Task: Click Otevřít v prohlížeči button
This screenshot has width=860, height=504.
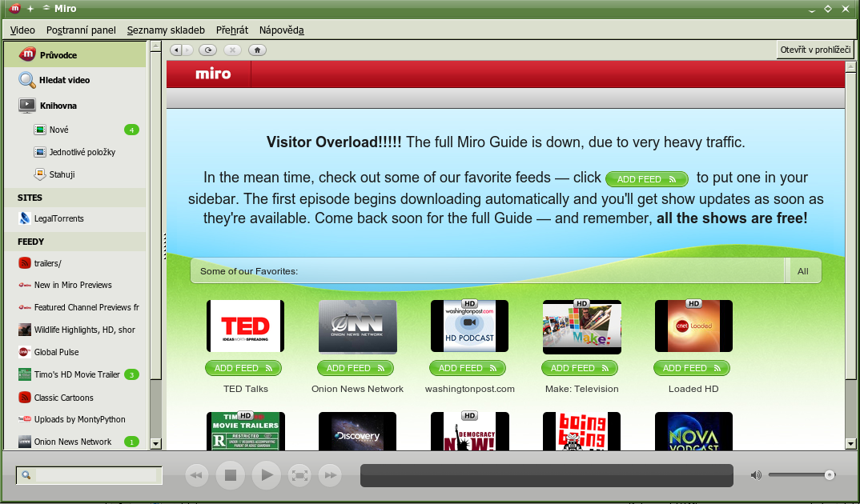Action: (816, 50)
